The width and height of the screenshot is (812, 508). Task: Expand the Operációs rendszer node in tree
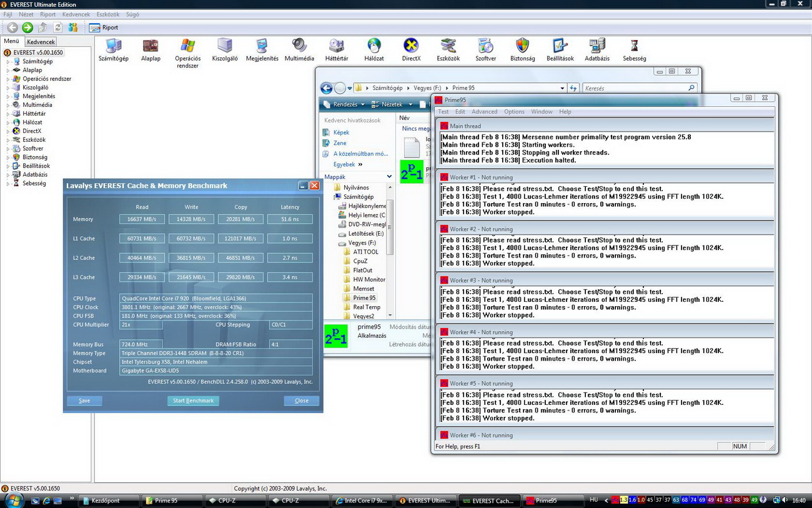tap(8, 79)
